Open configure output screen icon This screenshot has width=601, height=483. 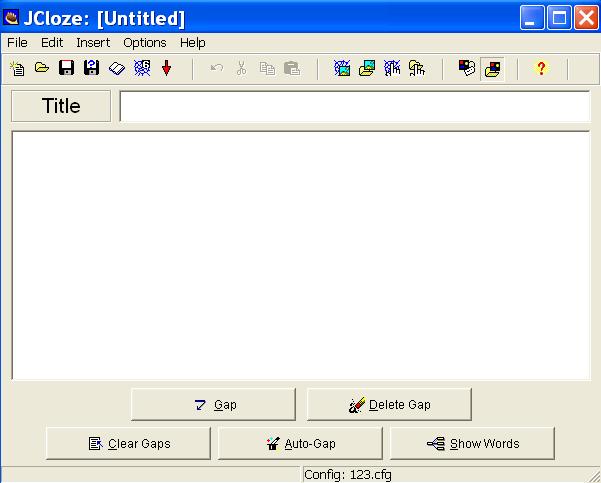467,68
